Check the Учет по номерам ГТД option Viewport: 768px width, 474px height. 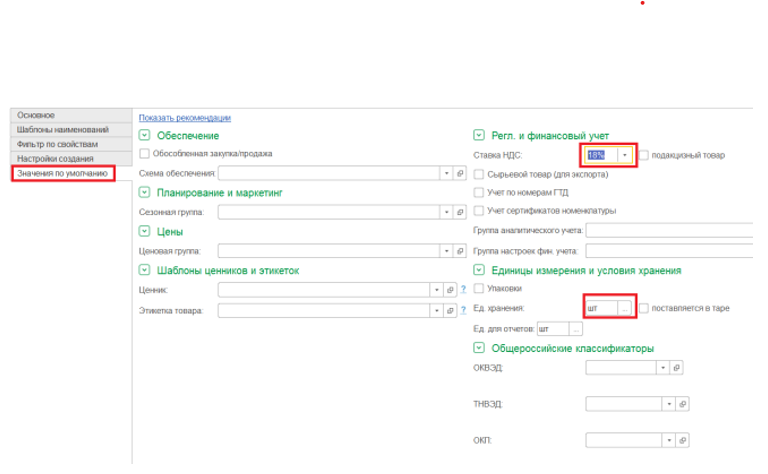tap(479, 192)
